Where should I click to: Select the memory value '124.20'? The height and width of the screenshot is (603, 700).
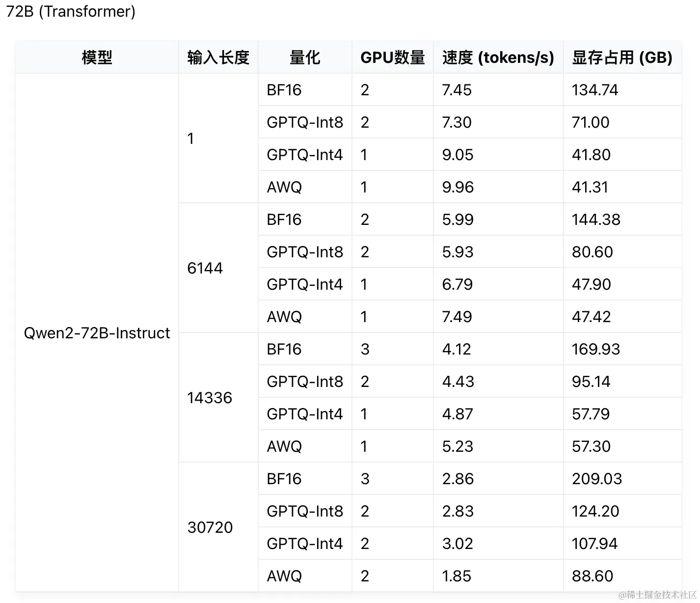(x=595, y=511)
